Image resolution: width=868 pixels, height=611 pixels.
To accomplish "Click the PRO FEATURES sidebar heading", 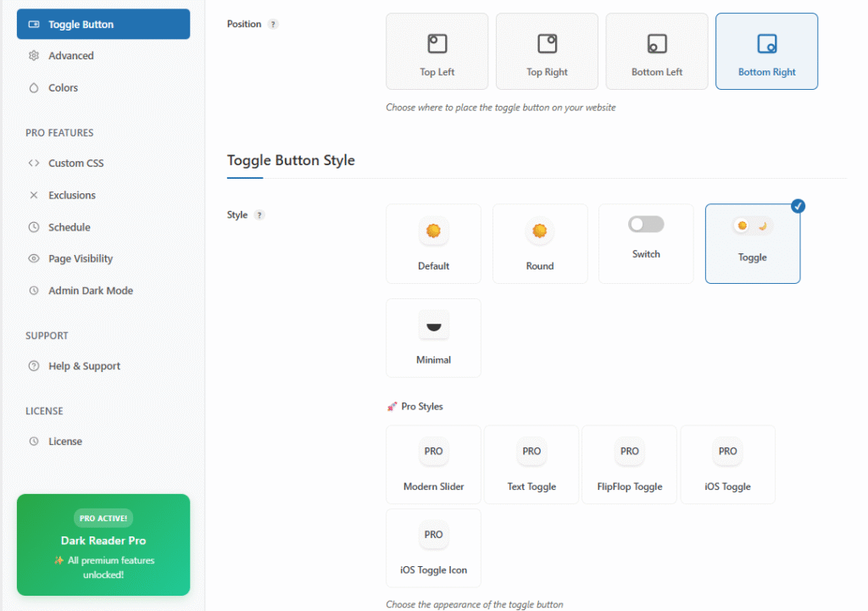I will coord(59,133).
